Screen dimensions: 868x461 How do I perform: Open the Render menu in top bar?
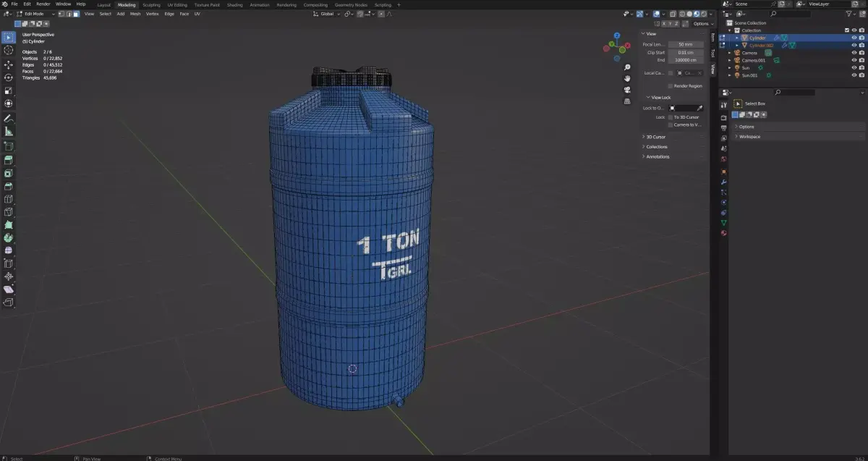[43, 4]
